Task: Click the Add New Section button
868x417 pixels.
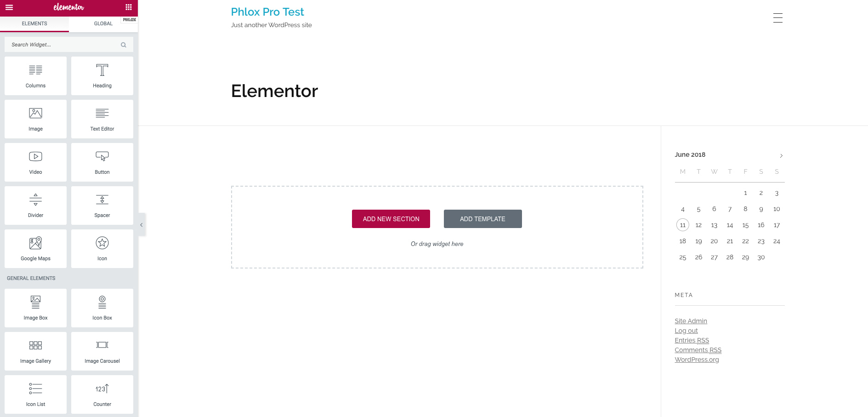Action: [391, 219]
